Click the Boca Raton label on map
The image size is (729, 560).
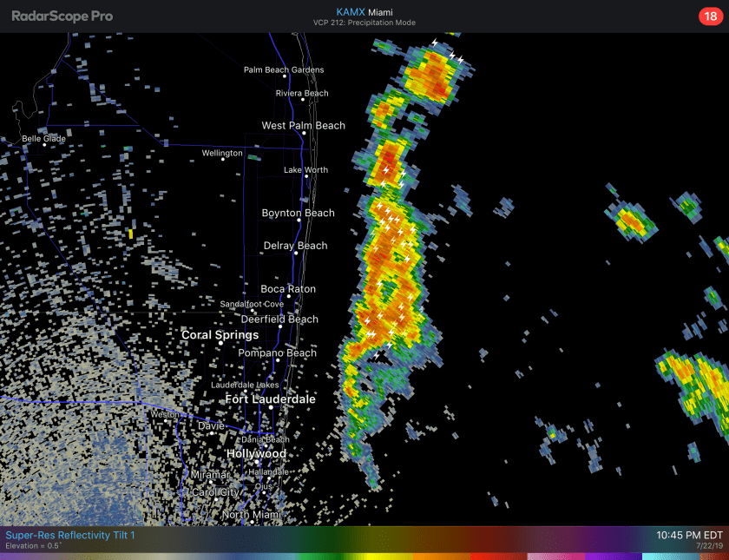click(x=288, y=289)
